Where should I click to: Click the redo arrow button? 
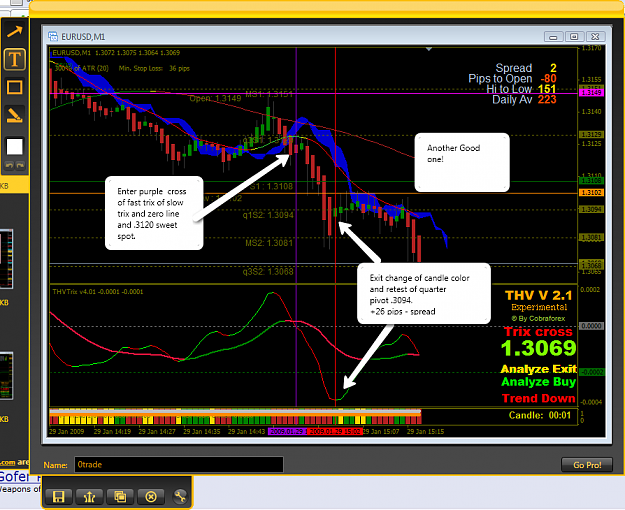click(20, 165)
